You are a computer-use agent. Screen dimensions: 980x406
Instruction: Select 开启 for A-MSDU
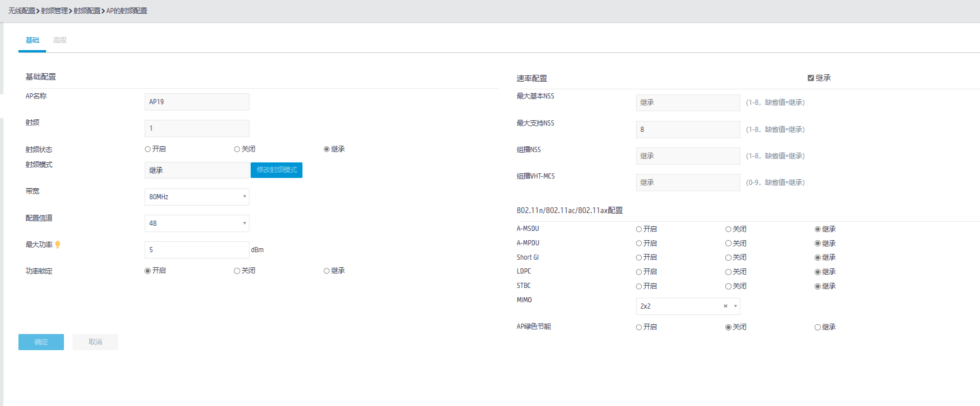(x=639, y=229)
